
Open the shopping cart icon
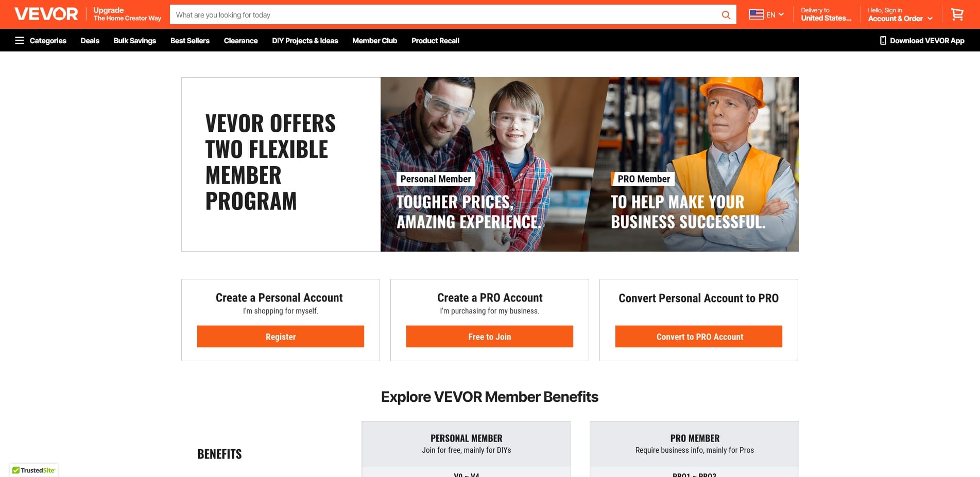pyautogui.click(x=957, y=14)
